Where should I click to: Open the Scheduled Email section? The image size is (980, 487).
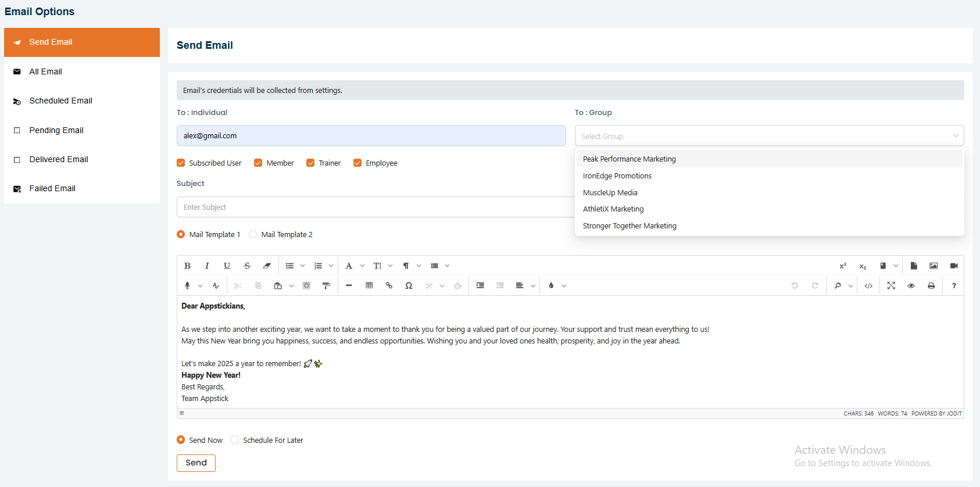tap(60, 101)
